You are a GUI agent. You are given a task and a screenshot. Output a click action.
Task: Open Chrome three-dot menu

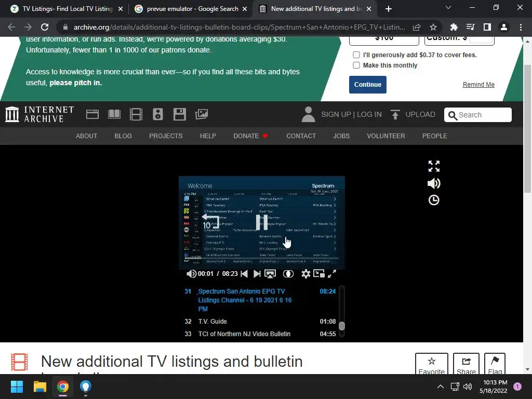[x=521, y=27]
